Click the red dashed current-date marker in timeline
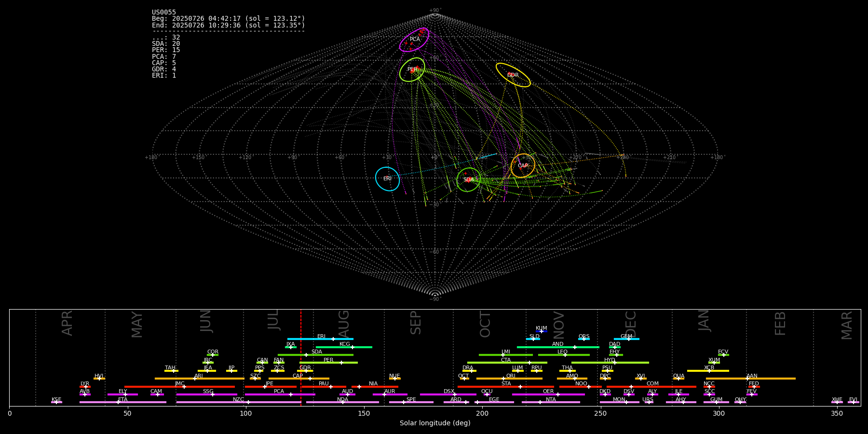Image resolution: width=868 pixels, height=434 pixels. click(x=301, y=357)
